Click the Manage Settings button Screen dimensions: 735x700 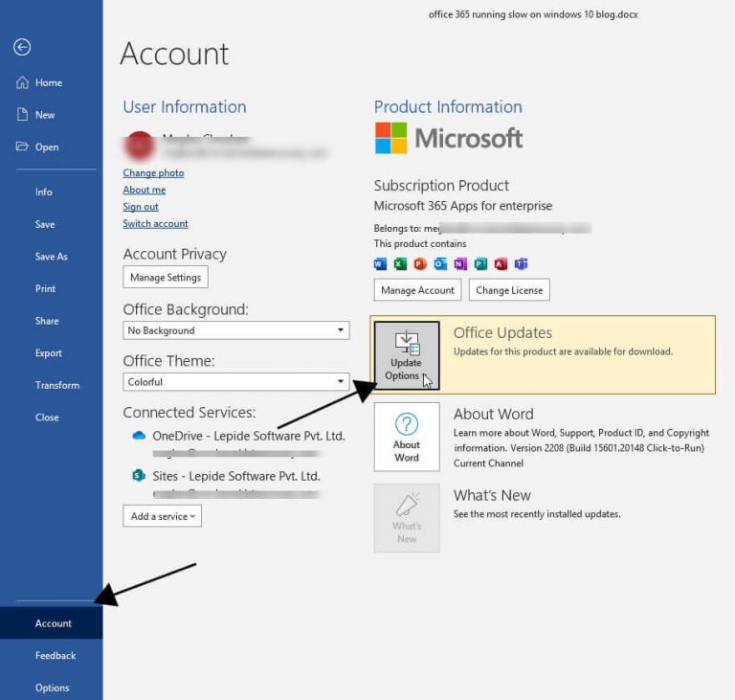point(165,278)
